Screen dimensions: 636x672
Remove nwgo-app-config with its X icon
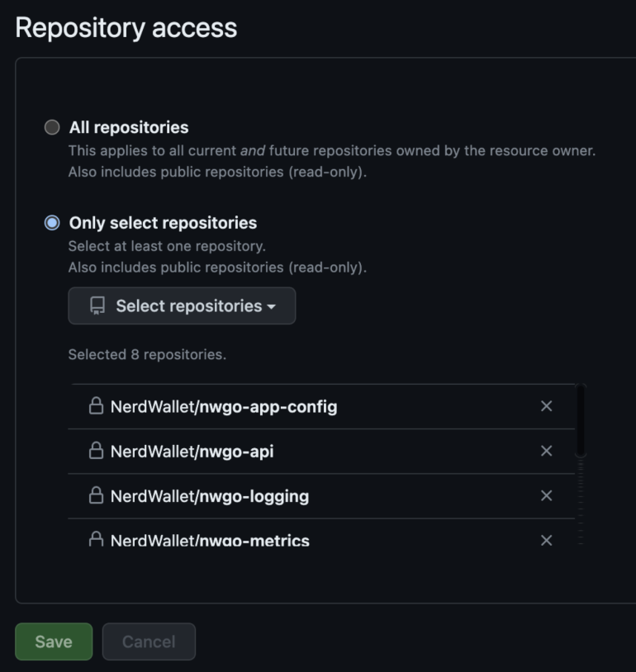[x=546, y=406]
